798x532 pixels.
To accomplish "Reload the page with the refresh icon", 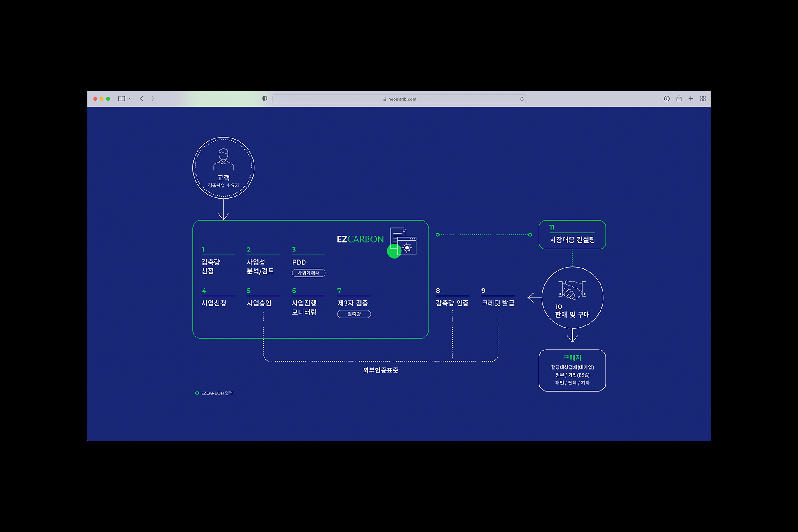I will (522, 99).
